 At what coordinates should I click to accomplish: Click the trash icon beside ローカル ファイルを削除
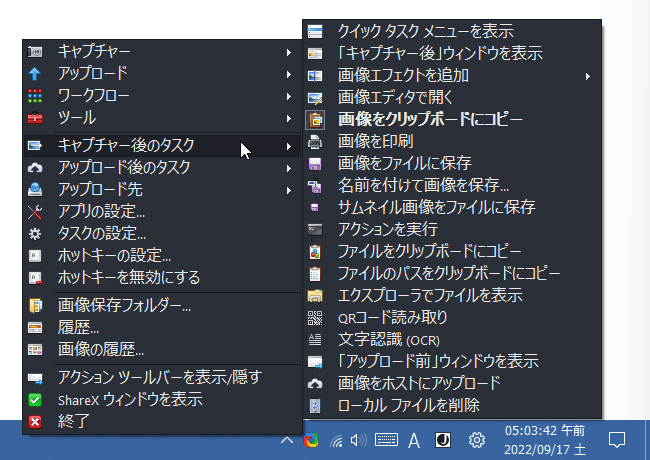pyautogui.click(x=315, y=406)
